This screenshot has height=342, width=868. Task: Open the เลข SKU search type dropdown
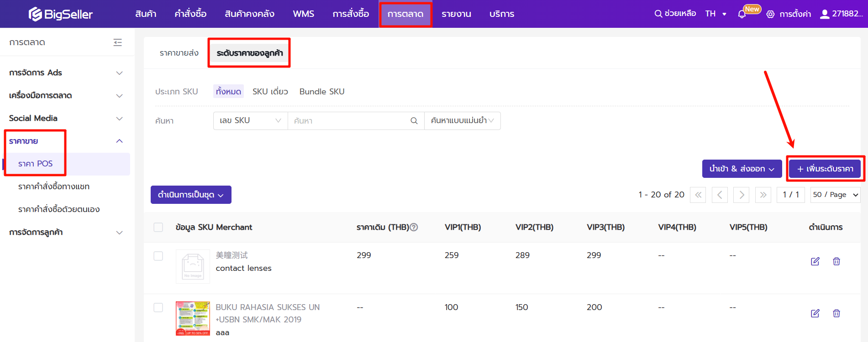pyautogui.click(x=250, y=121)
